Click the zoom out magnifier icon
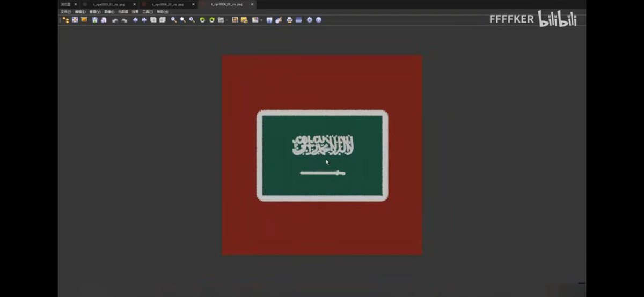The height and width of the screenshot is (297, 644). (174, 20)
